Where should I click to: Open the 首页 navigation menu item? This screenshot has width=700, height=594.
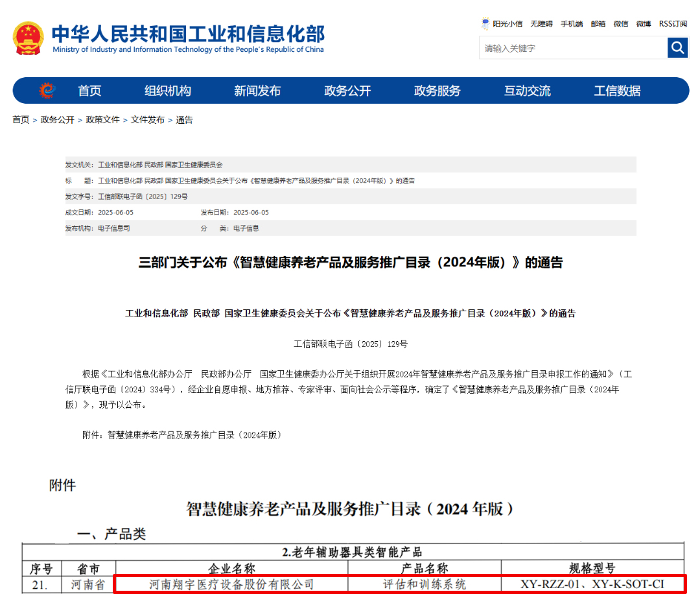tap(89, 91)
